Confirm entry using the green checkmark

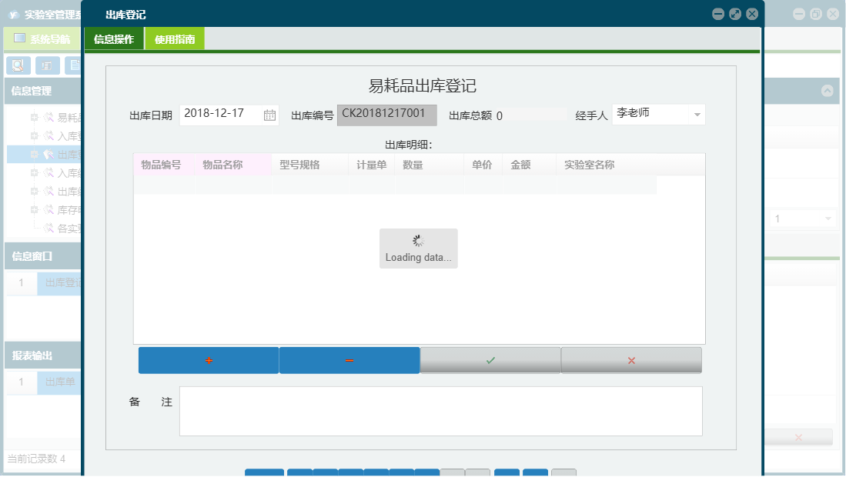coord(490,360)
